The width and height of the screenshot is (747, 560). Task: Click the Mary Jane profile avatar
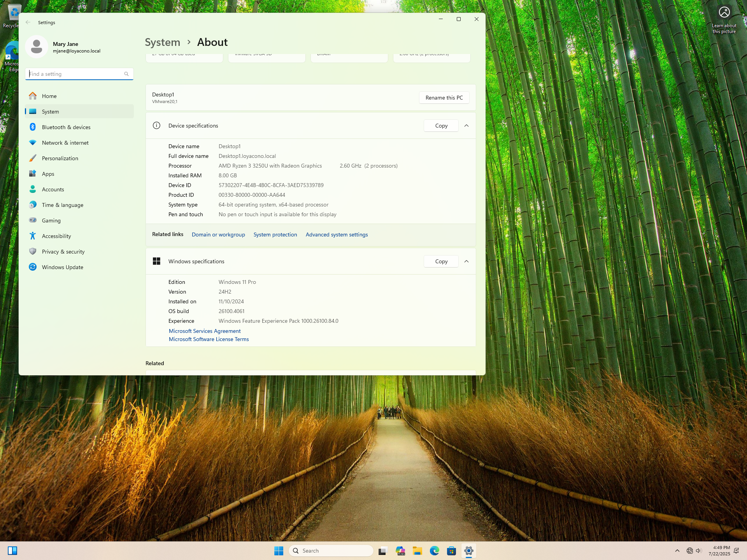[37, 47]
